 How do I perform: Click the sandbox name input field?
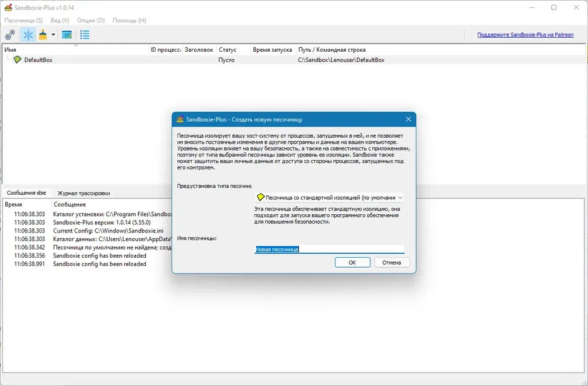coord(329,249)
